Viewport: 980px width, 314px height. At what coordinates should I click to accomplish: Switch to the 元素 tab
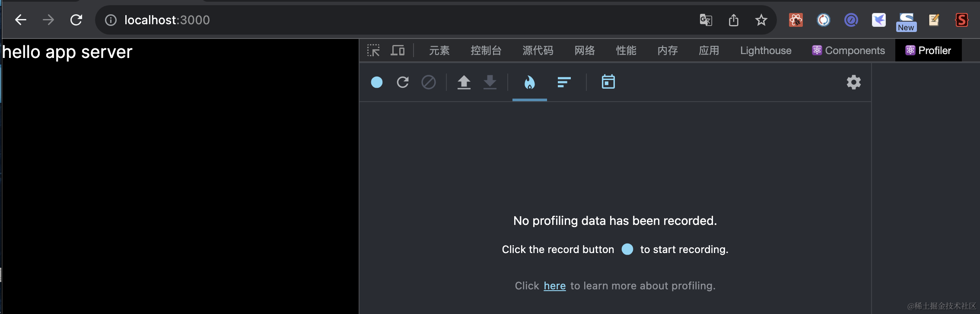(439, 51)
